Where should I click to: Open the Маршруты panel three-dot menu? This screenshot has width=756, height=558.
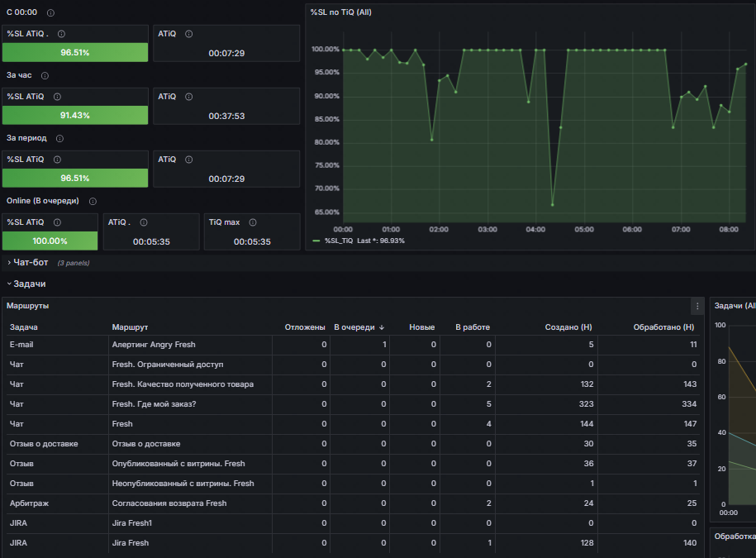(x=697, y=306)
